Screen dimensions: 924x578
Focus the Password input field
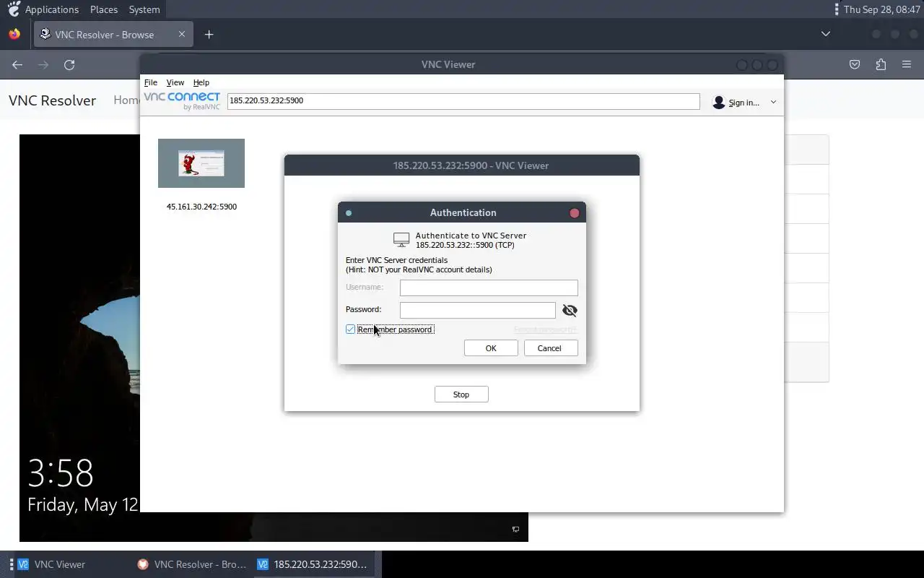point(478,310)
